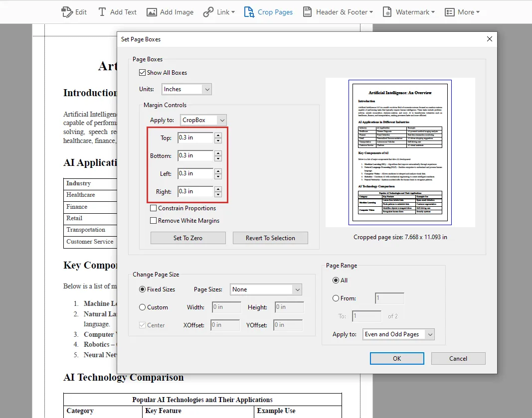Viewport: 532px width, 418px height.
Task: Click the Edit toolbar label
Action: coord(81,12)
